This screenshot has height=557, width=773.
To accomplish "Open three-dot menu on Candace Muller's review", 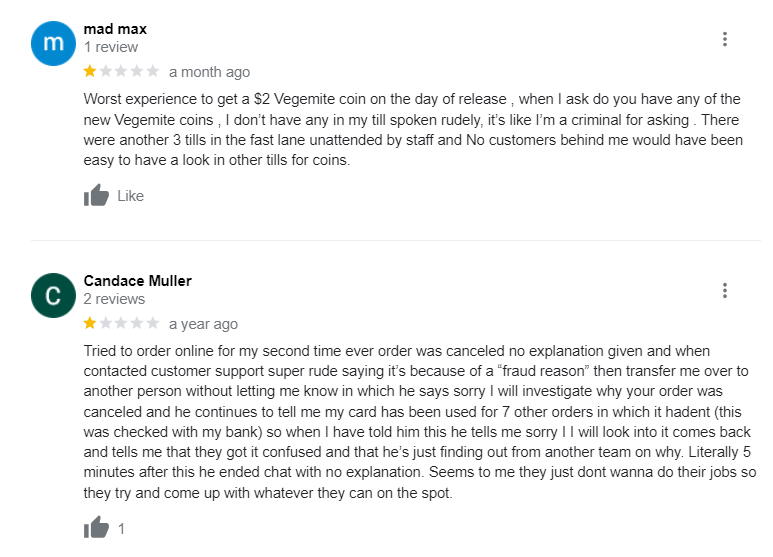I will coord(725,291).
